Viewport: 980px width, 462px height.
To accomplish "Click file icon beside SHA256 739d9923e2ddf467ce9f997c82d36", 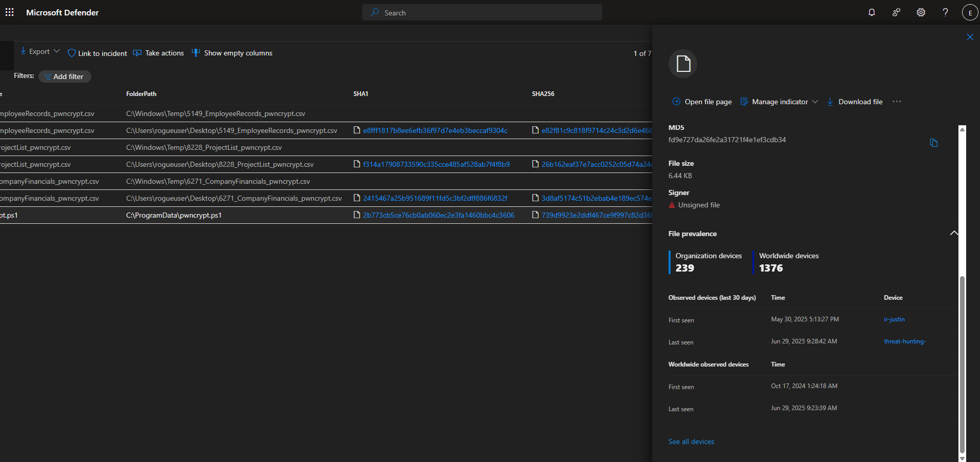I will pos(535,215).
